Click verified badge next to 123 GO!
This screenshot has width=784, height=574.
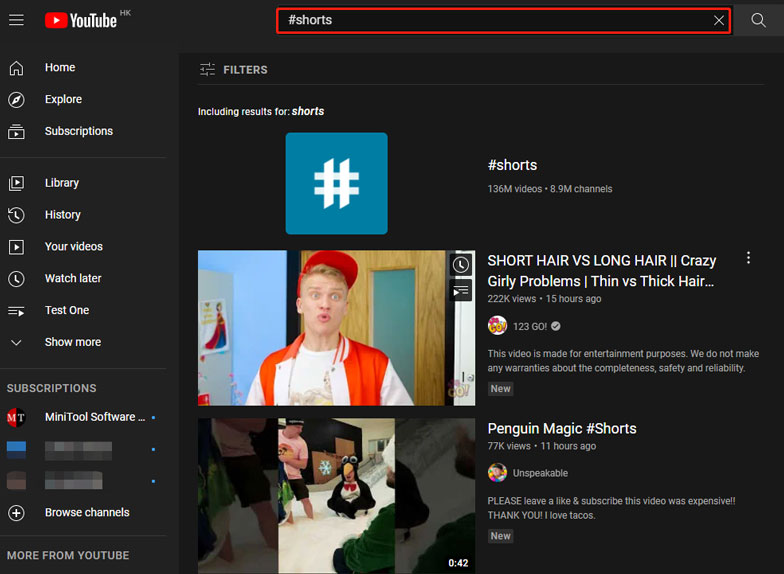click(x=556, y=326)
